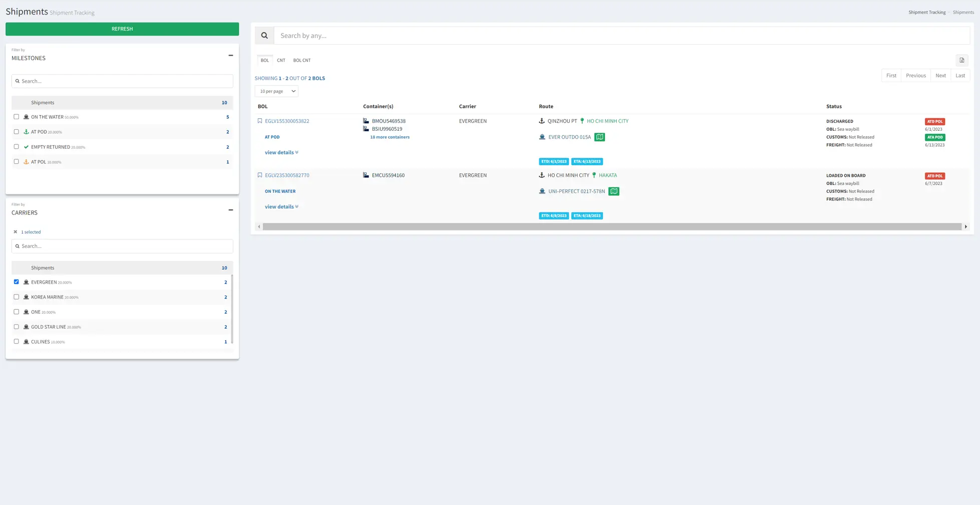Collapse the Milestones filter panel
980x505 pixels.
(231, 55)
